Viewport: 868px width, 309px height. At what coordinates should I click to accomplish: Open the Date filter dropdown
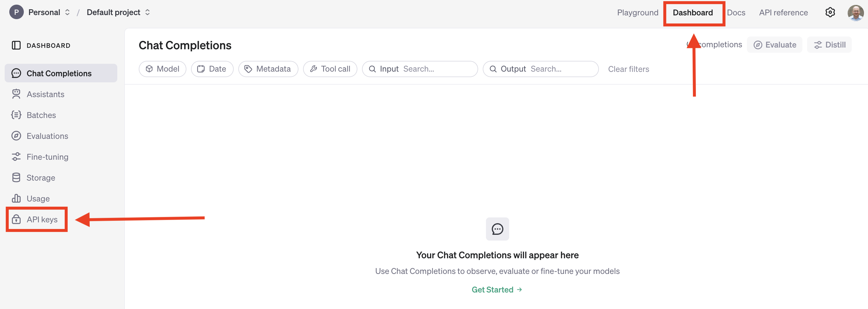click(212, 69)
